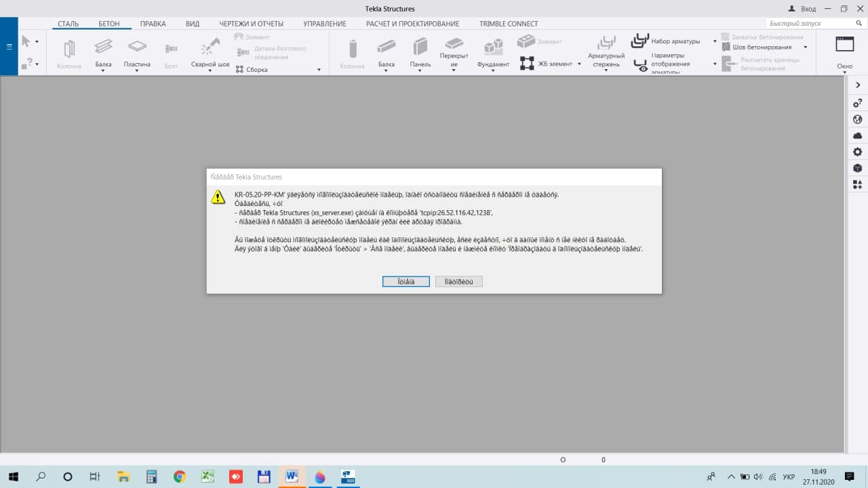Expand the side pane chevron
Screen dimensions: 868x488
[x=858, y=85]
